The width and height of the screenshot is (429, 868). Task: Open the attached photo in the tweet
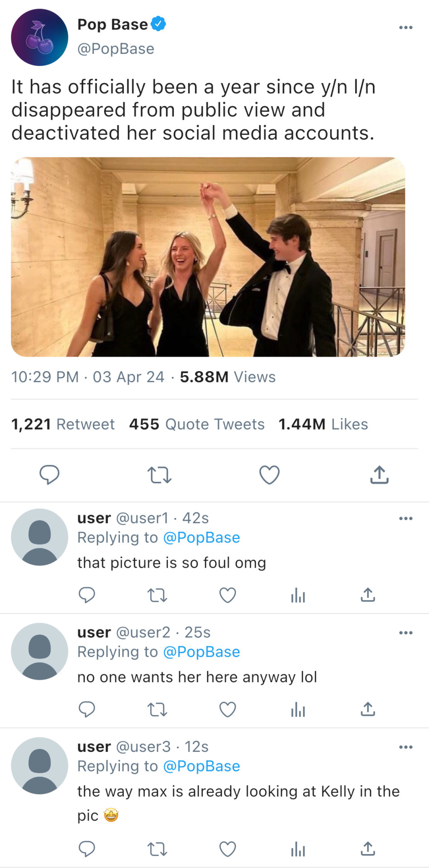point(208,257)
